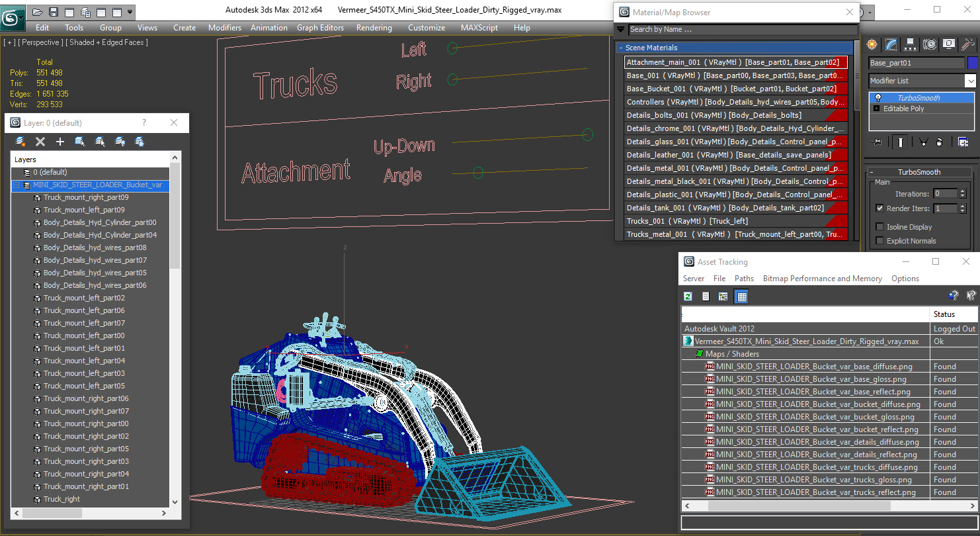Select Truck_mount_left_part02 in layer list

click(84, 298)
